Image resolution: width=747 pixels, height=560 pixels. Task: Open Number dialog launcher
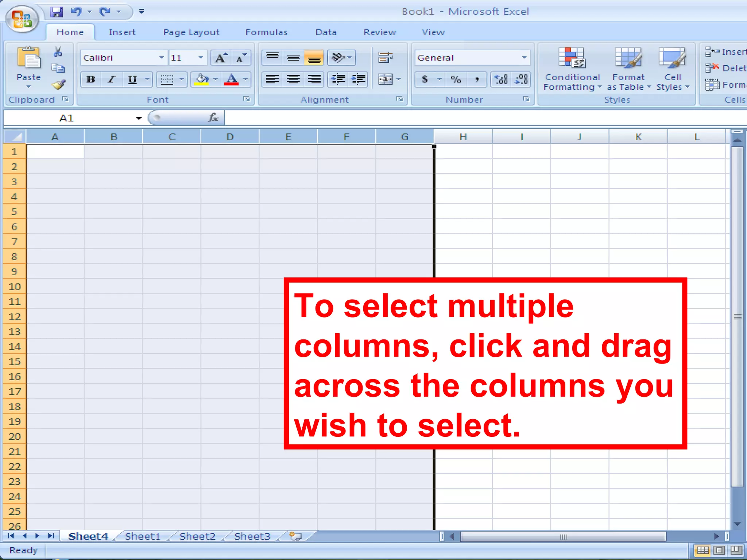(x=526, y=99)
